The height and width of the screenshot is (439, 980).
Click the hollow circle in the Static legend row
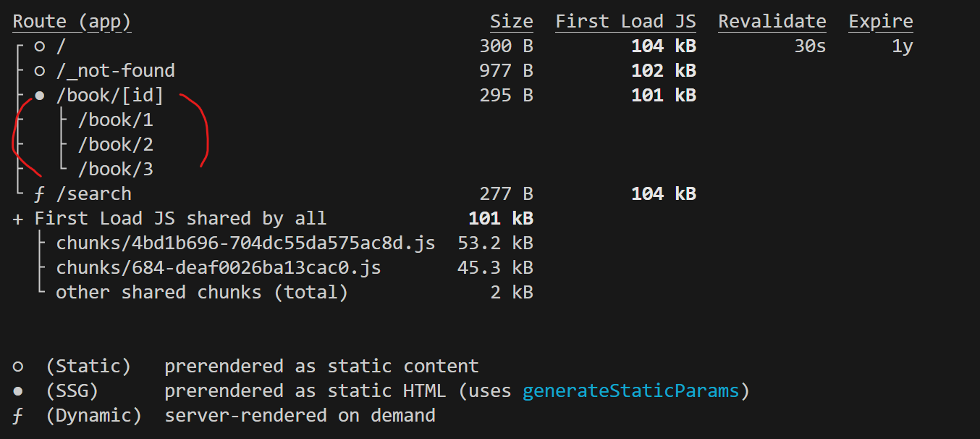click(17, 367)
